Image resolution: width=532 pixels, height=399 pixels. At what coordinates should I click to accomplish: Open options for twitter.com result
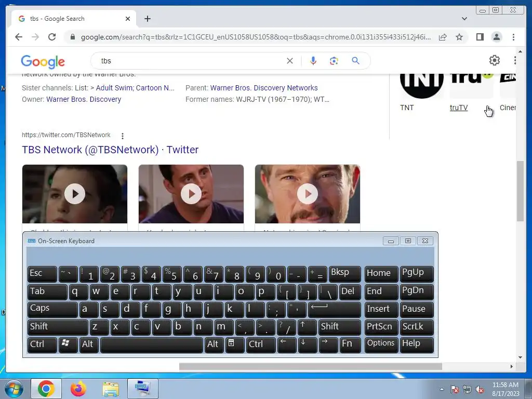[123, 136]
